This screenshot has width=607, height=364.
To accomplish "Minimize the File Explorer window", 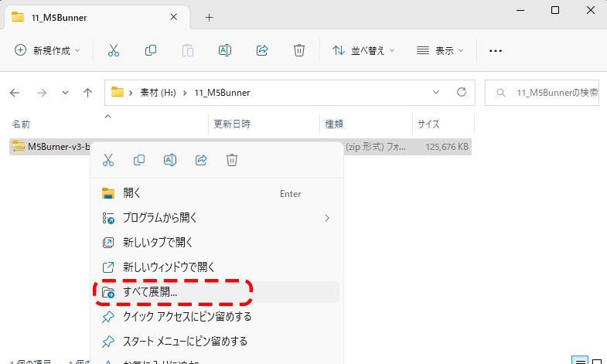I will click(520, 11).
